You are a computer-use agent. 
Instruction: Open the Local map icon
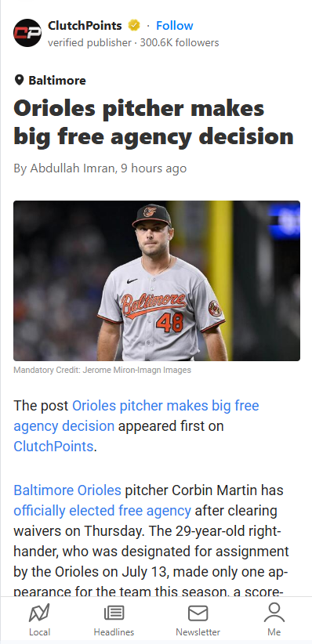(x=39, y=613)
